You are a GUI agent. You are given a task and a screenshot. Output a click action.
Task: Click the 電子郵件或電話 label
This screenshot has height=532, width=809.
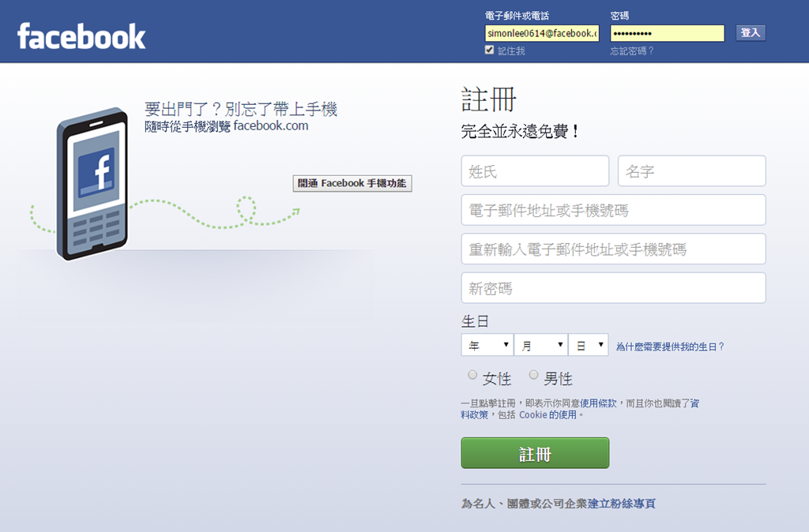pyautogui.click(x=517, y=16)
